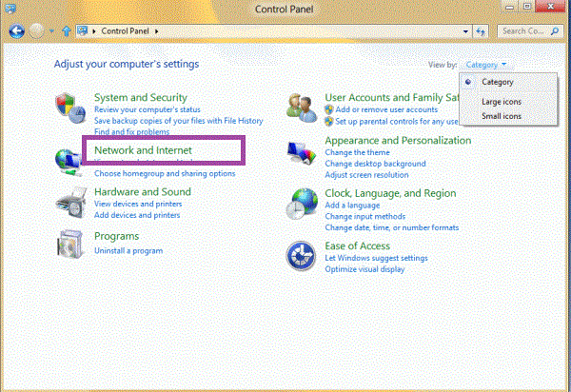Click Change date, time, or number formats
The image size is (571, 392).
pos(391,227)
